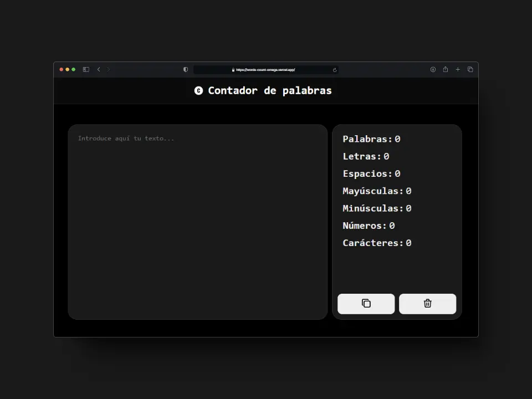
Task: Go back using the back arrow
Action: (99, 69)
